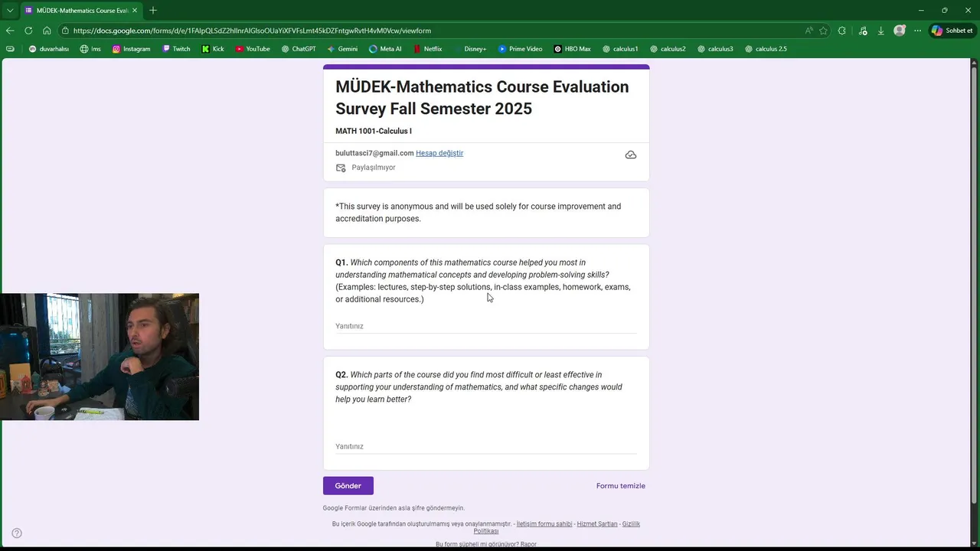The height and width of the screenshot is (551, 980).
Task: Open the HBO Max bookmark
Action: (x=572, y=49)
